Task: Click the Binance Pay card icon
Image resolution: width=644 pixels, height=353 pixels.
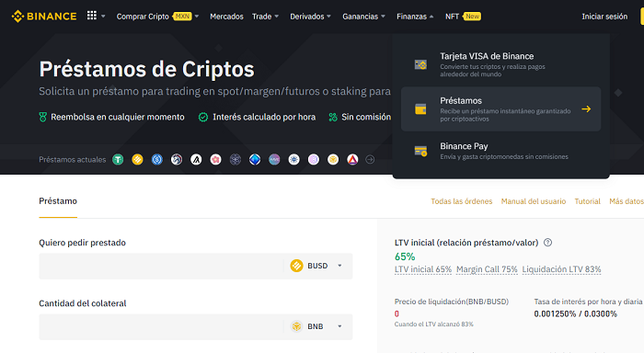Action: pos(420,151)
